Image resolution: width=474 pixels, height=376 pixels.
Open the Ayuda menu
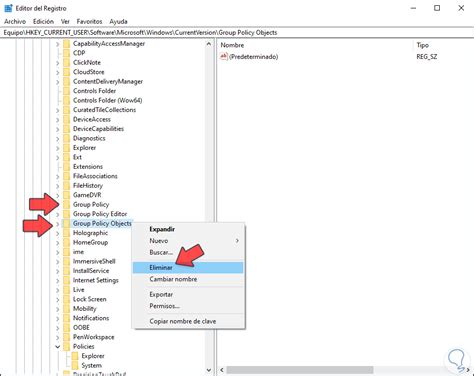tap(118, 21)
